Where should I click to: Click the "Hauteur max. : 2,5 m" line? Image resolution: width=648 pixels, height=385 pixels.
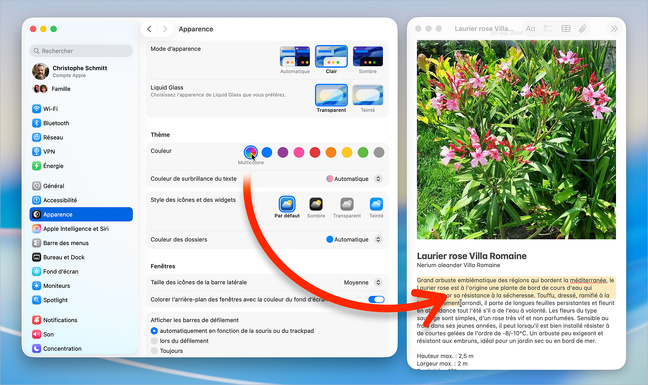point(445,356)
